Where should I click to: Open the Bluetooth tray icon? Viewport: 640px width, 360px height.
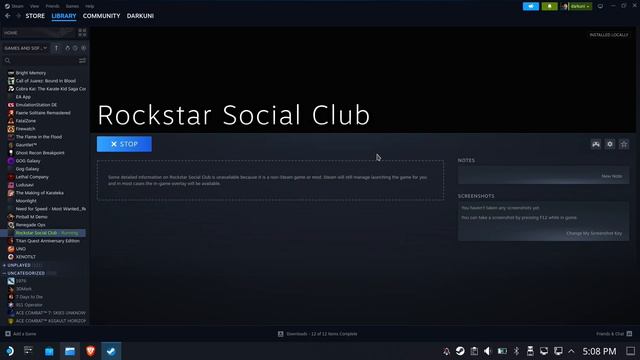(x=516, y=351)
